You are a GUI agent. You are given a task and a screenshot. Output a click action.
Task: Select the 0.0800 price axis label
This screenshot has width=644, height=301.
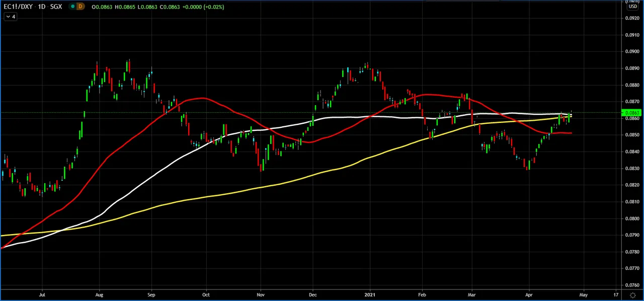pos(632,218)
